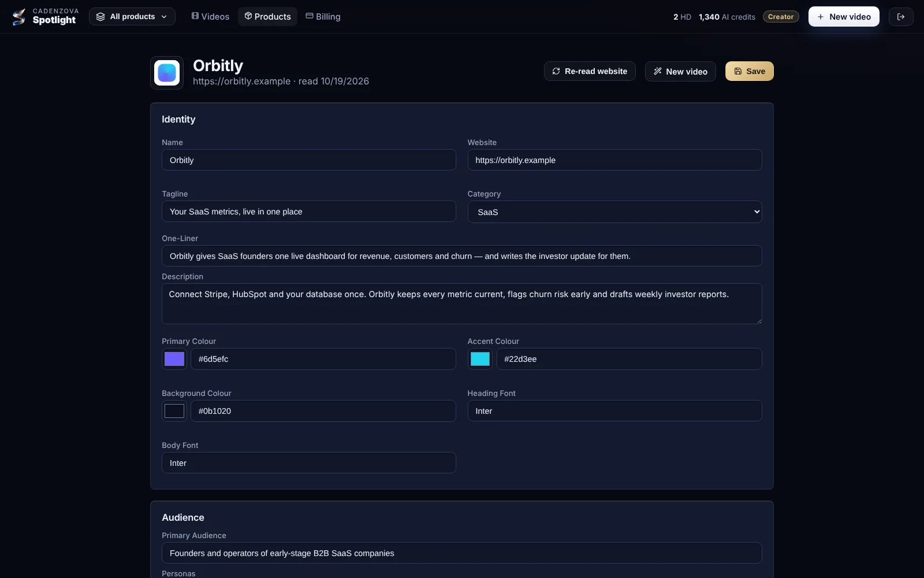Open the Primary Colour swatch picker

click(174, 359)
